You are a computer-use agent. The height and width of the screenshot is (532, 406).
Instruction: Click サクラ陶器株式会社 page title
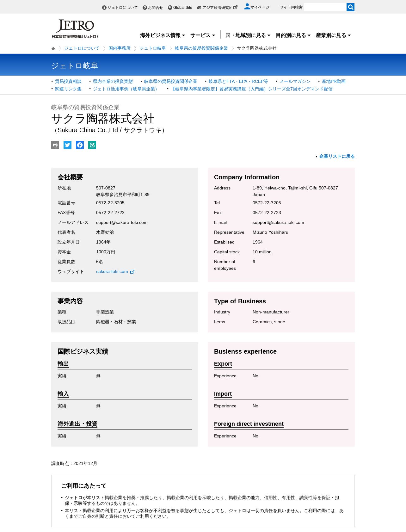pyautogui.click(x=103, y=119)
